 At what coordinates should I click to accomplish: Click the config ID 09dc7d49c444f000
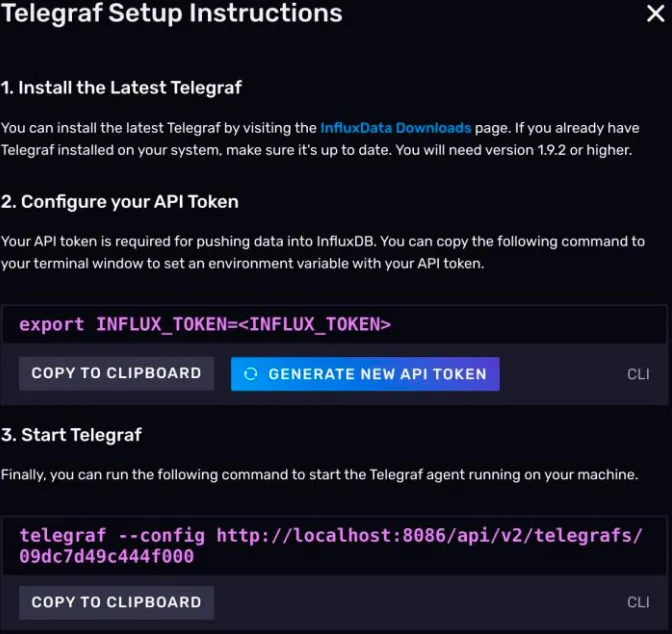pyautogui.click(x=106, y=556)
